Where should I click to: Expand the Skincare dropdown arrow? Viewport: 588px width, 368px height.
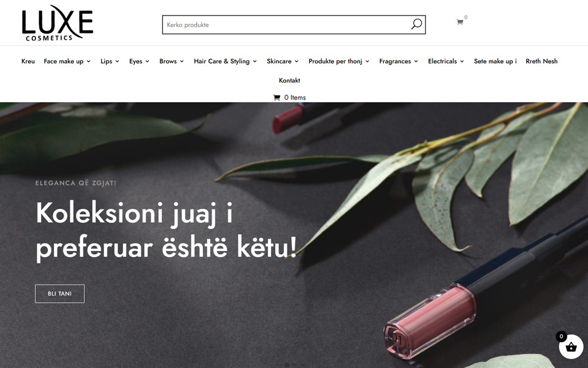[296, 61]
